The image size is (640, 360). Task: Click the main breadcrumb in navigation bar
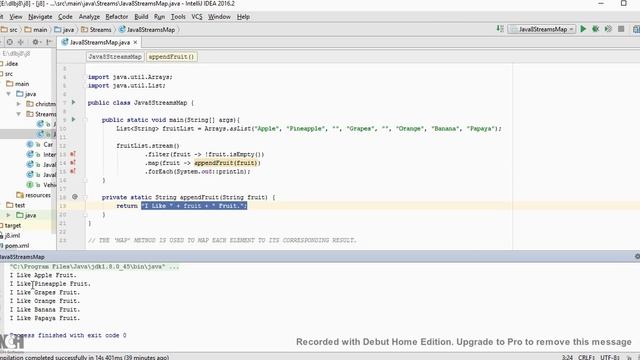click(x=36, y=29)
